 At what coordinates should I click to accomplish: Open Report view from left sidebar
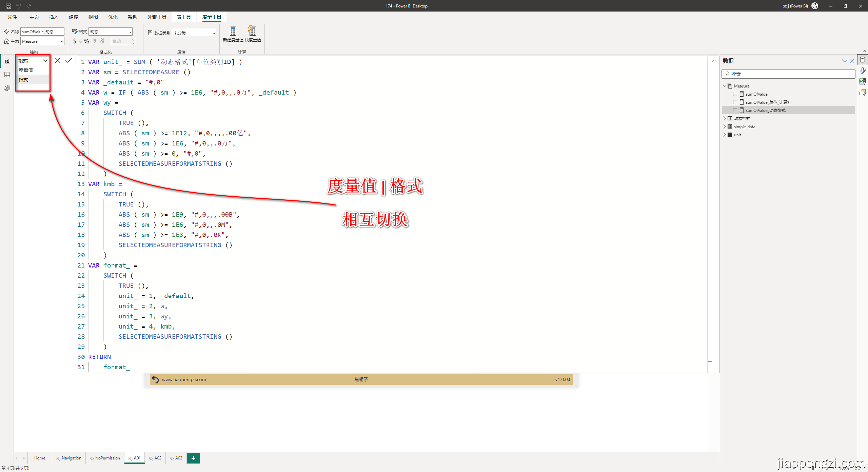pos(7,61)
